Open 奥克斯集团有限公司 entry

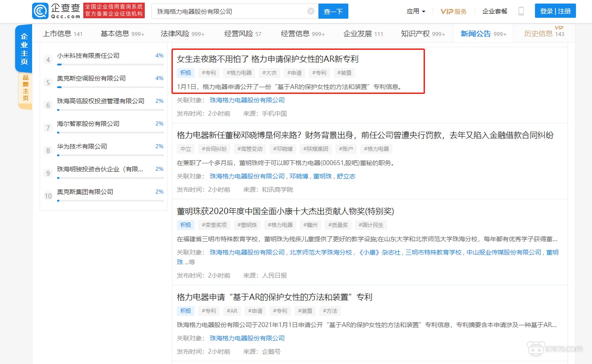(x=85, y=192)
